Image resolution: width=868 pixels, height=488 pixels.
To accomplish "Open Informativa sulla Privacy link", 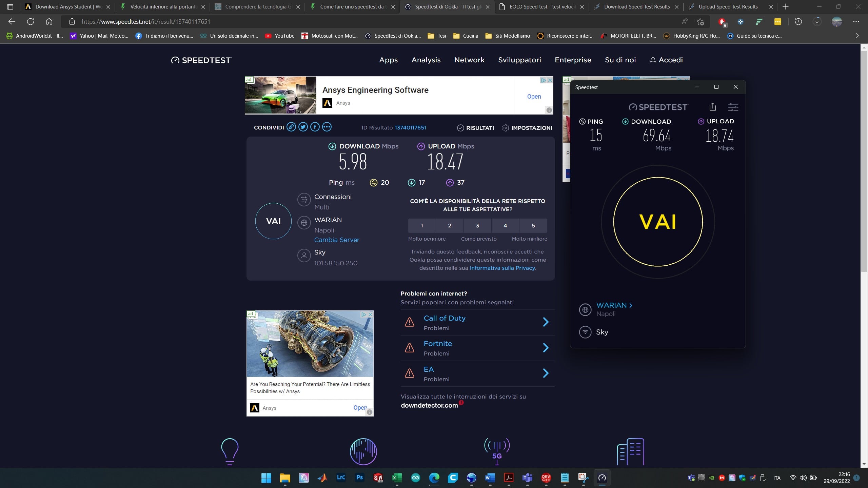I will pyautogui.click(x=502, y=268).
